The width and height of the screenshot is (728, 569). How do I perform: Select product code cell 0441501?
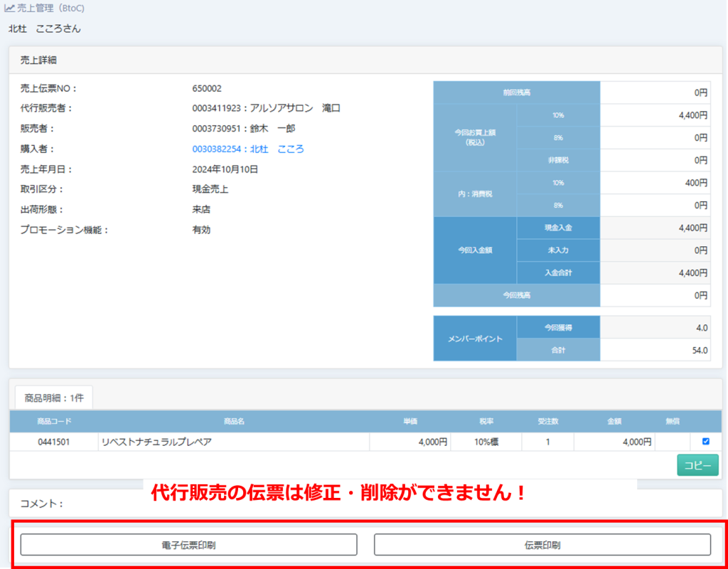[54, 442]
